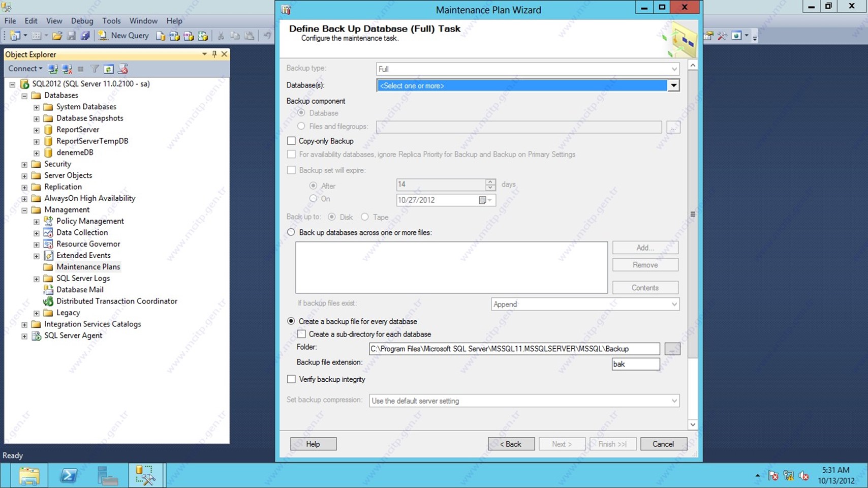
Task: Click the Properties Window toolbar icon
Action: pyautogui.click(x=708, y=36)
